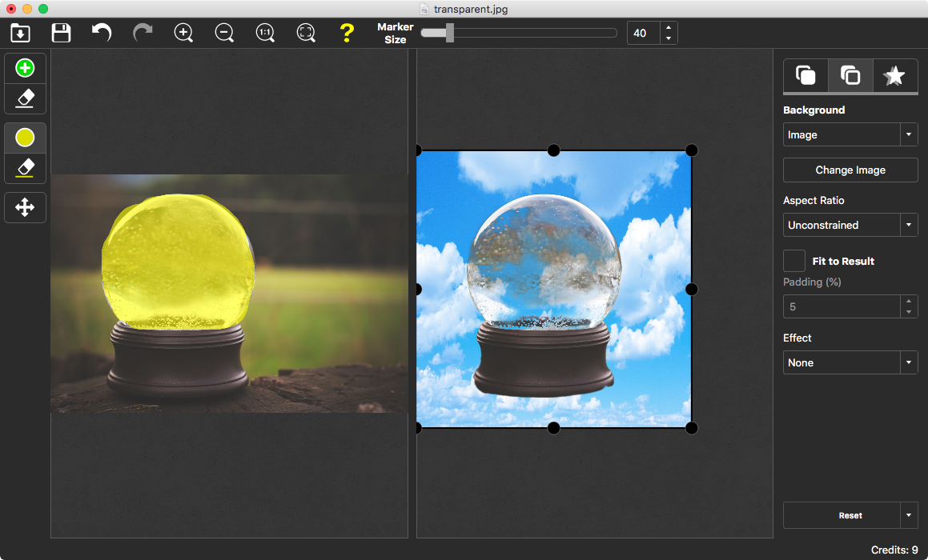Open the Background type dropdown
This screenshot has width=928, height=560.
850,134
